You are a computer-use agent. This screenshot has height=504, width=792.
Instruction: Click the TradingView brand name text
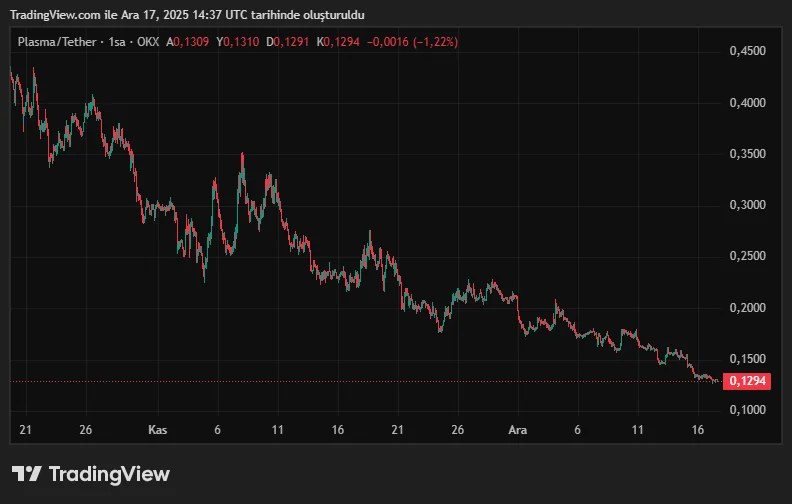click(109, 474)
